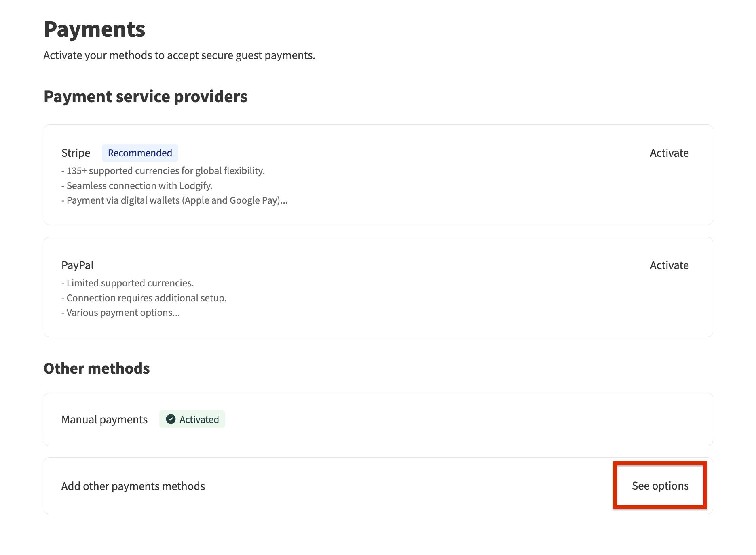Click the PayPal provider name
This screenshot has height=555, width=756.
coord(77,265)
